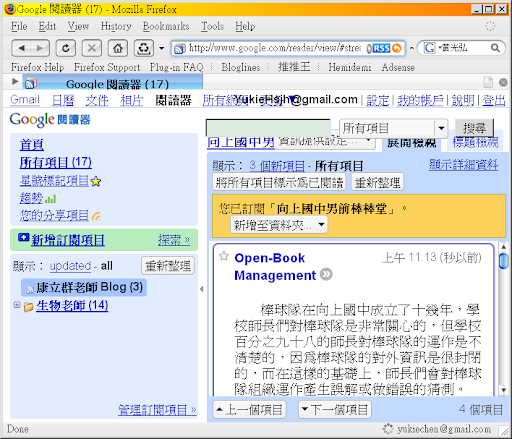Click the Firefox activity throbber icon
The image size is (512, 439).
[x=490, y=26]
